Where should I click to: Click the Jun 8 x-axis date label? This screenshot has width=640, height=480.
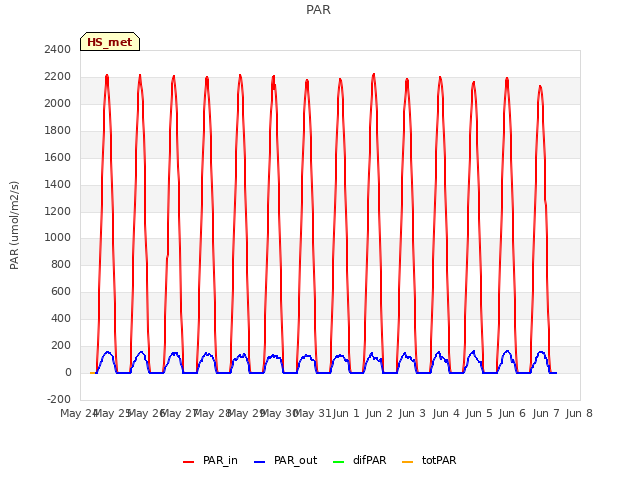[579, 413]
